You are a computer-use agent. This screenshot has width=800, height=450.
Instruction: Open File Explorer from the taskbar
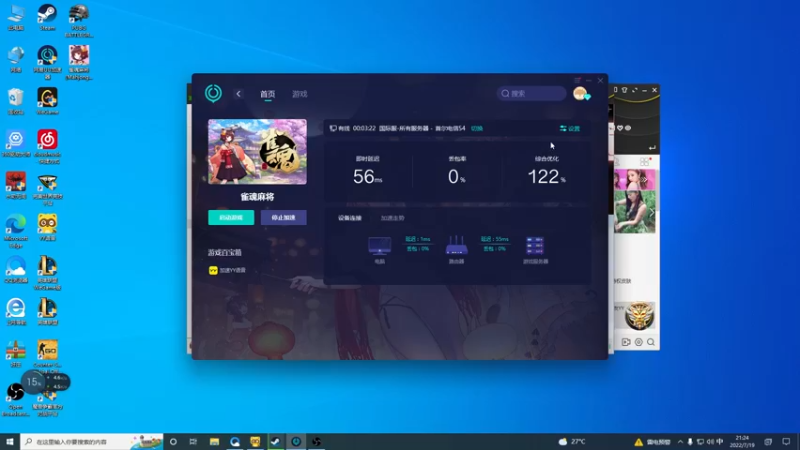(214, 441)
